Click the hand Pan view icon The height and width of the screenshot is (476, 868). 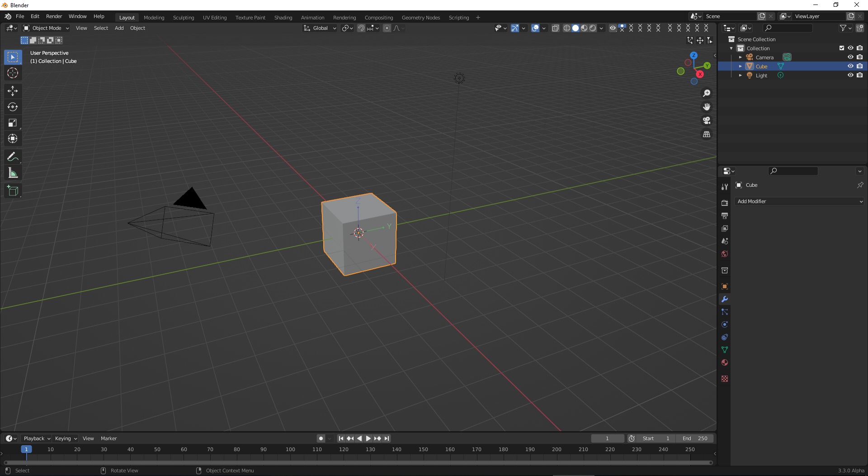[706, 107]
